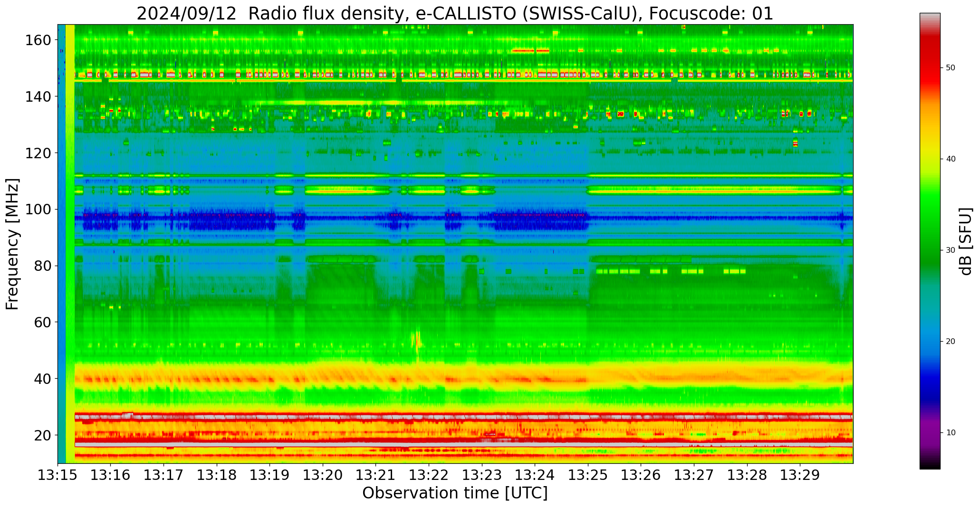Click the 40 frequency tick label
980x507 pixels.
(43, 379)
